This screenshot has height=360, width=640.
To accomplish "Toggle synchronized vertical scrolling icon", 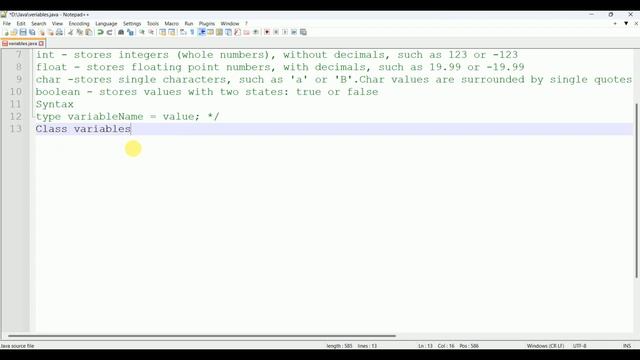I will 162,32.
